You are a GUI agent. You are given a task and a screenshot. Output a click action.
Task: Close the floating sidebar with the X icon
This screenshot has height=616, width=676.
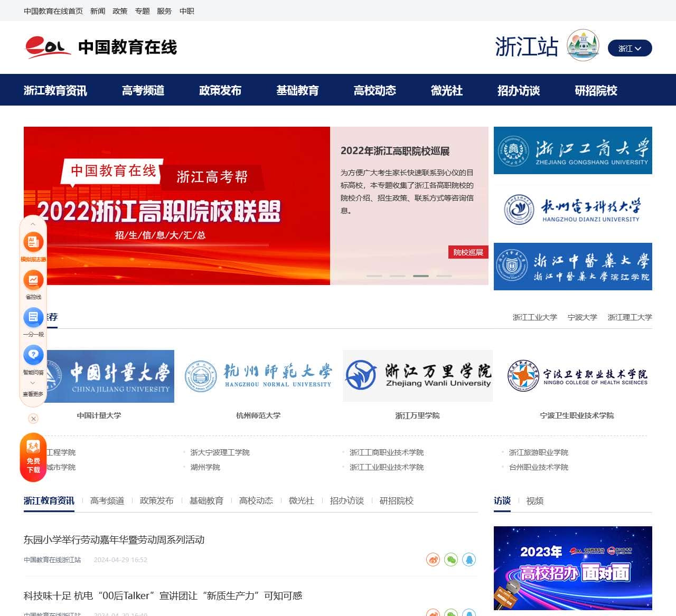pyautogui.click(x=33, y=419)
